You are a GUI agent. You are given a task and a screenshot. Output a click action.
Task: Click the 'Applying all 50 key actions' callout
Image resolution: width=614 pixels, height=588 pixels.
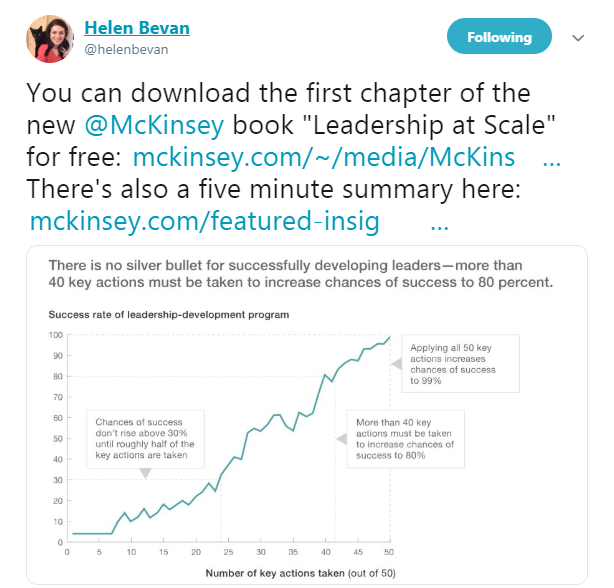460,364
